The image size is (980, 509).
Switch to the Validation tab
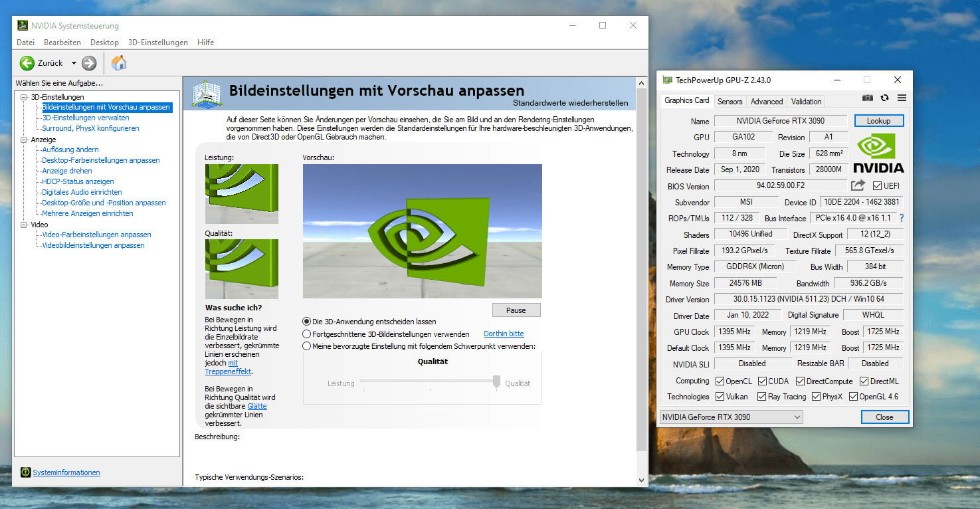click(x=806, y=102)
